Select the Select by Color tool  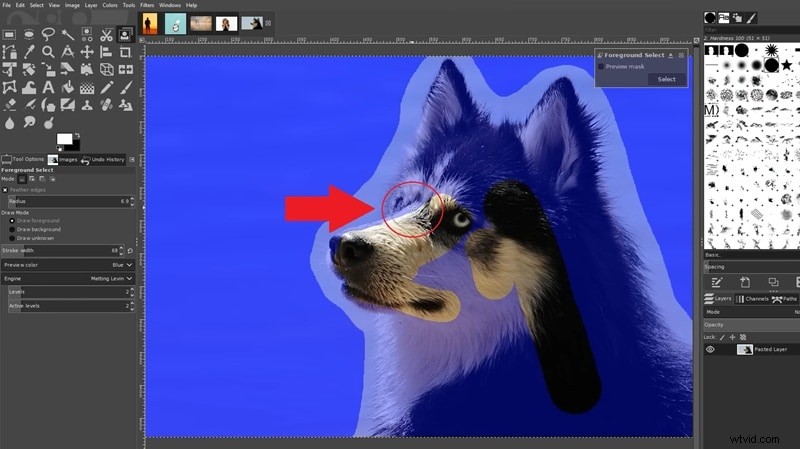[87, 35]
